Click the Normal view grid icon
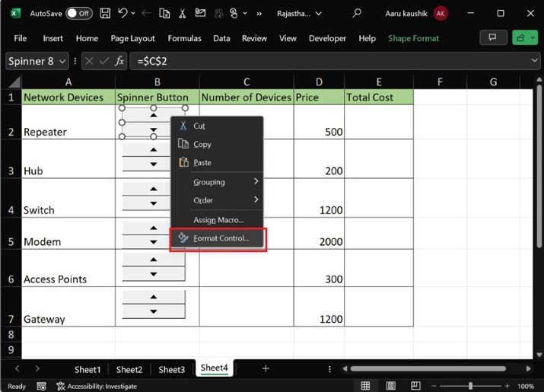Screen dimensions: 544x392 coord(366,386)
